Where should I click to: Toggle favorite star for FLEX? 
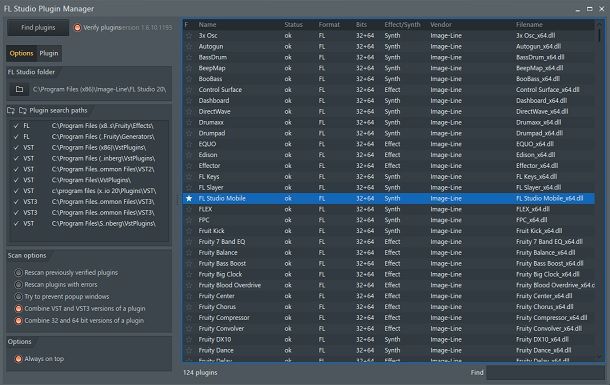(x=189, y=209)
